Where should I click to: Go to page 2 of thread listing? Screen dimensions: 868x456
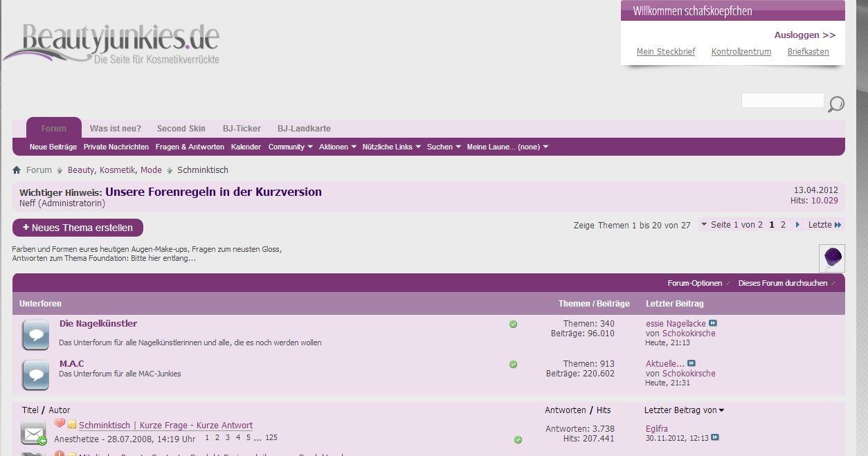coord(782,225)
